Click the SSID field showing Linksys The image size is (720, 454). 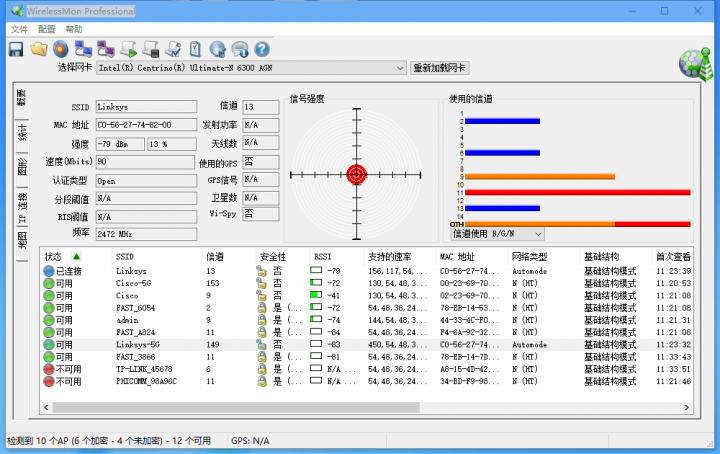[146, 106]
